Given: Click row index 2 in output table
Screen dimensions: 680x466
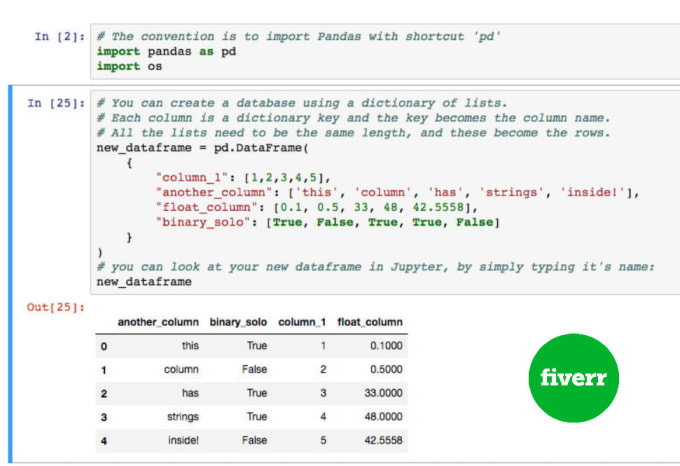Looking at the screenshot, I should click(x=104, y=394).
